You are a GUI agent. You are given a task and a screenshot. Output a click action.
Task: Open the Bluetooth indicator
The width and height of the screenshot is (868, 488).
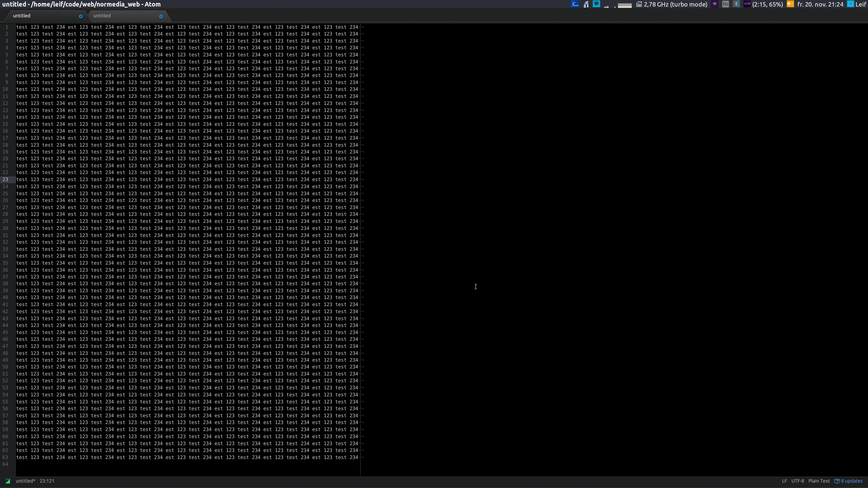pyautogui.click(x=736, y=4)
